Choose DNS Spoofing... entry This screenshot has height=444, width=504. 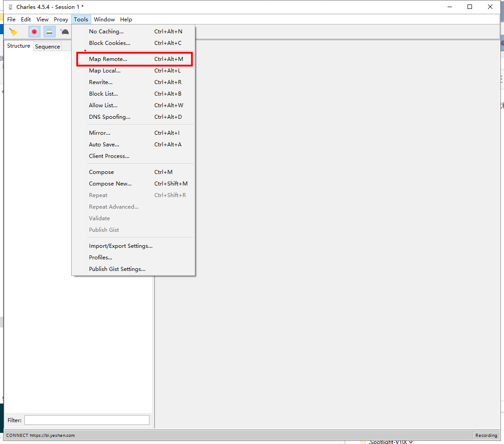click(x=133, y=117)
